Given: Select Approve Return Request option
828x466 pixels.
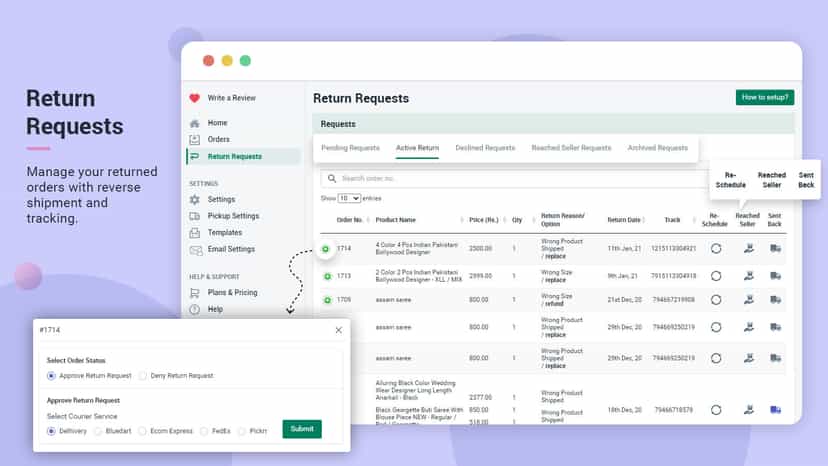Looking at the screenshot, I should click(x=51, y=376).
